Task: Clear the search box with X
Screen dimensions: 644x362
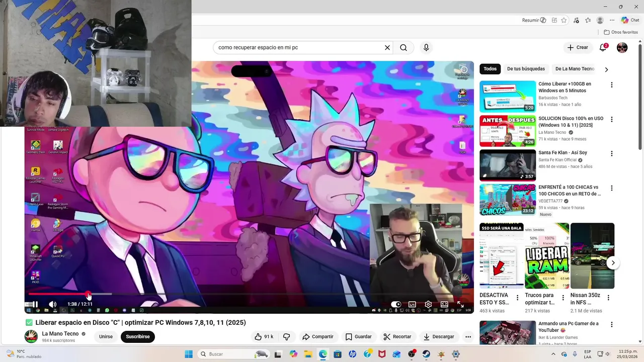Action: [387, 48]
